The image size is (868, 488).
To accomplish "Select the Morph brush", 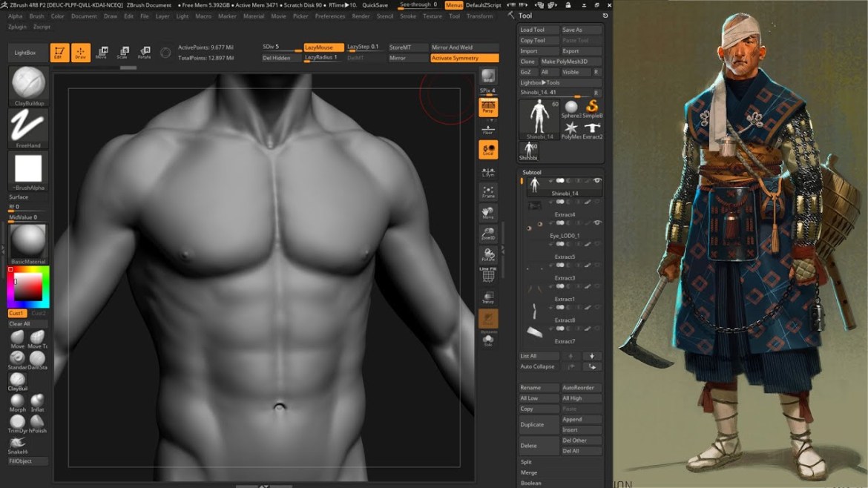I will 17,402.
